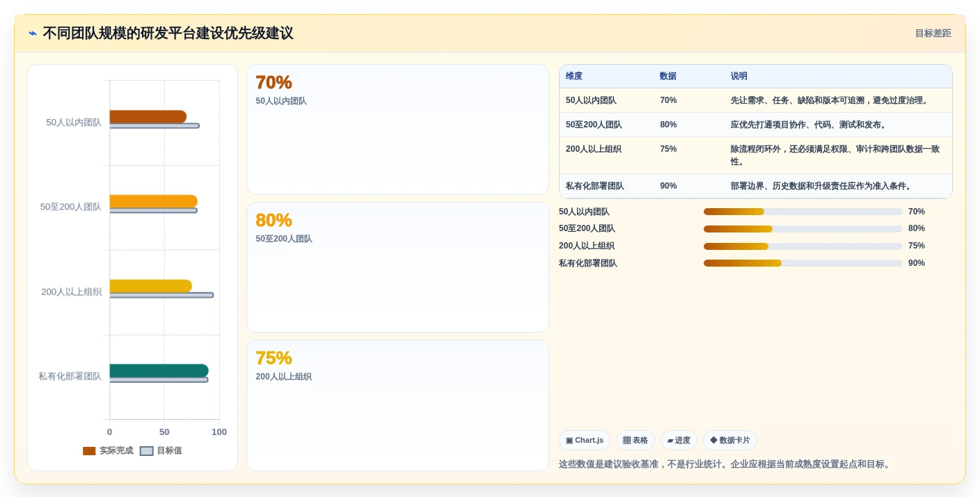Screen dimensions: 980x497
Task: Open the 75% data card
Action: click(x=397, y=405)
